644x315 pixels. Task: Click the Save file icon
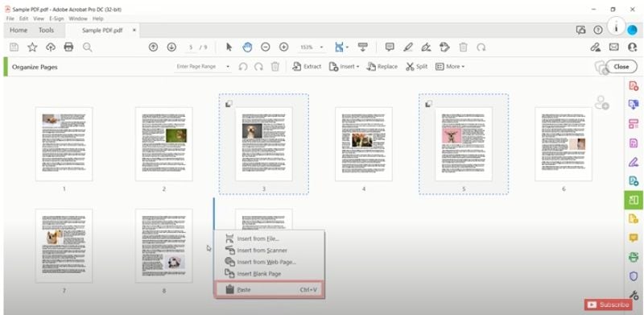[x=14, y=48]
